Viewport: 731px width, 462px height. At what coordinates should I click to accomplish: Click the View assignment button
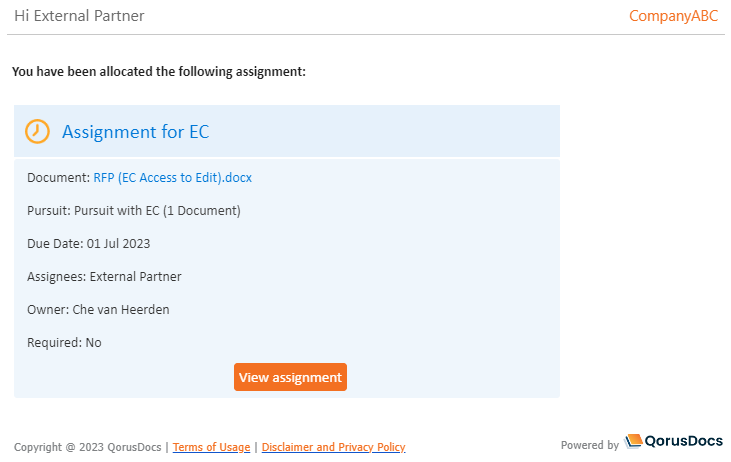(290, 377)
